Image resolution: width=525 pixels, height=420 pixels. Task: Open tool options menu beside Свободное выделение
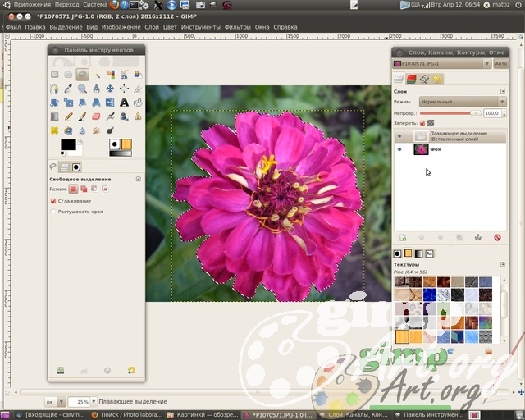(139, 179)
